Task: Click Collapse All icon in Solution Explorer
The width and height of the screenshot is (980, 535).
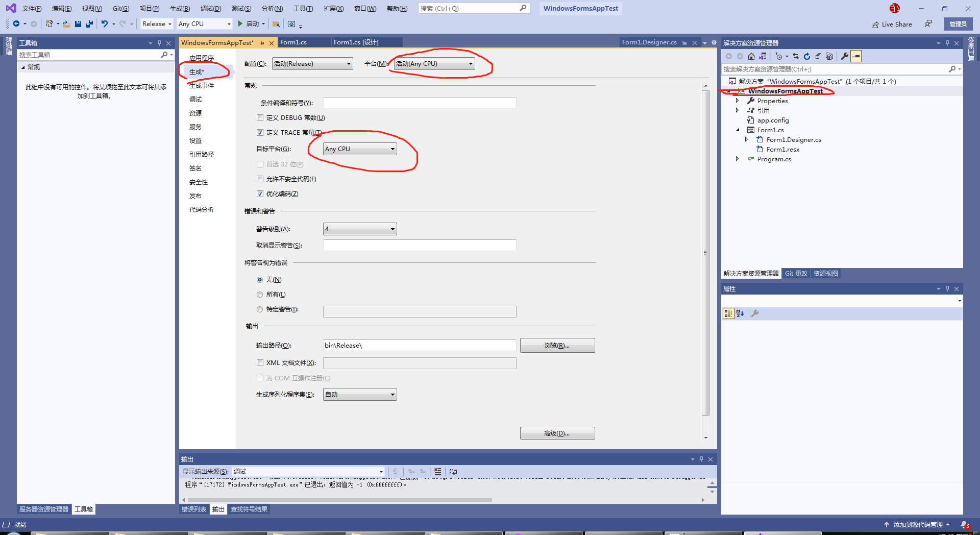Action: click(x=818, y=56)
